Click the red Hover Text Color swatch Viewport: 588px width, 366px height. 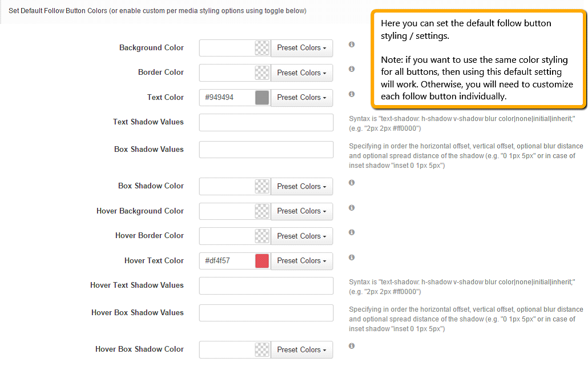pos(262,260)
